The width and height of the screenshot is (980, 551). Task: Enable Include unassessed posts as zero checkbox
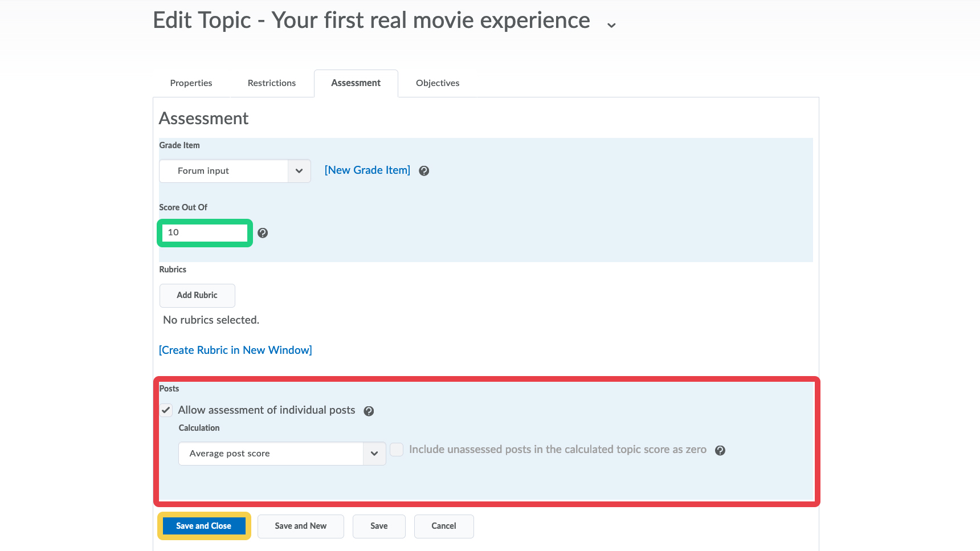(x=397, y=450)
